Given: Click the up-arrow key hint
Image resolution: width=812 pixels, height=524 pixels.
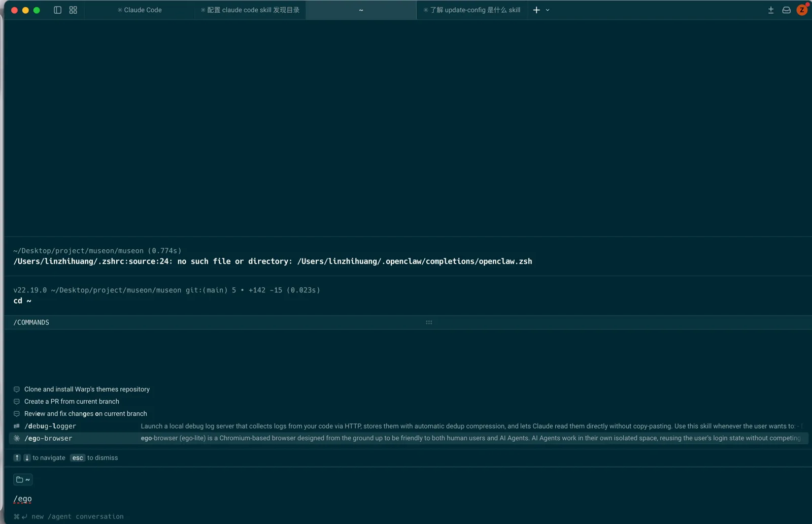Looking at the screenshot, I should (17, 458).
